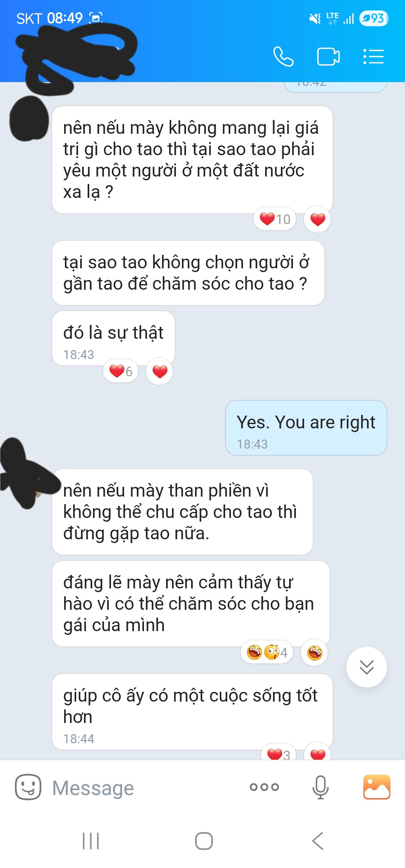The width and height of the screenshot is (405, 868).
Task: Open Android recent apps button
Action: (90, 841)
